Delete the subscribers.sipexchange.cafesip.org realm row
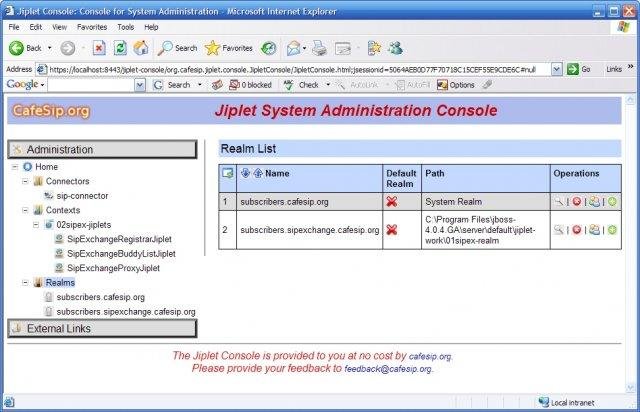The image size is (640, 412). coord(576,230)
